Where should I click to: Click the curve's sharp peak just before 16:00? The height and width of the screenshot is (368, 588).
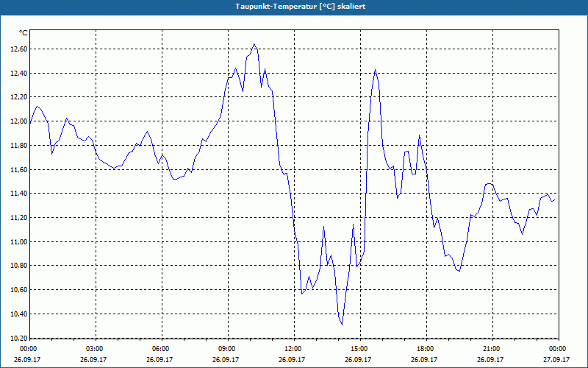[x=375, y=70]
